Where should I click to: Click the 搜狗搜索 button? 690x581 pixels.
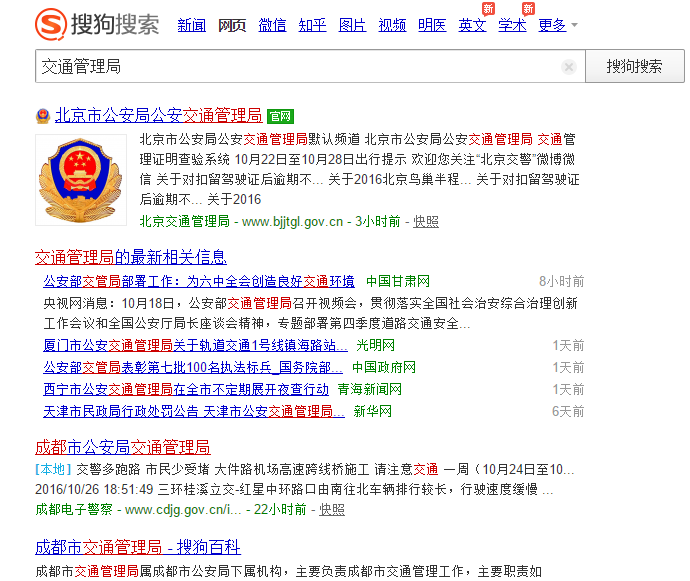pos(635,66)
